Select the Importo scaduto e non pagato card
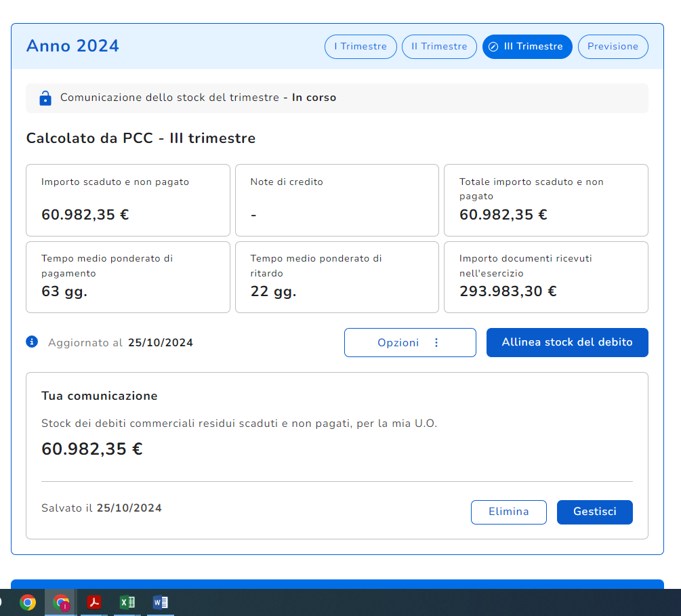681x616 pixels. [x=127, y=200]
